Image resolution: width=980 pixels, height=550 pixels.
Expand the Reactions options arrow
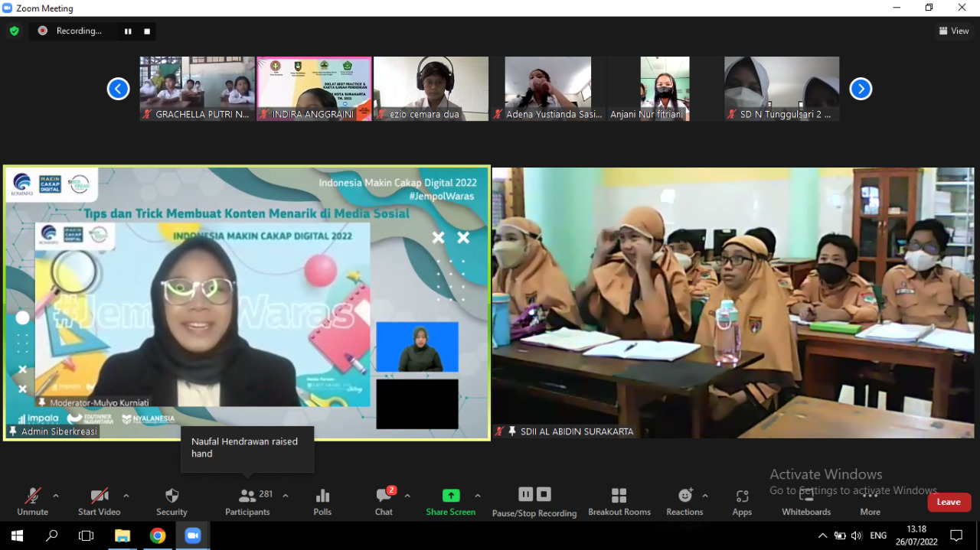point(705,496)
